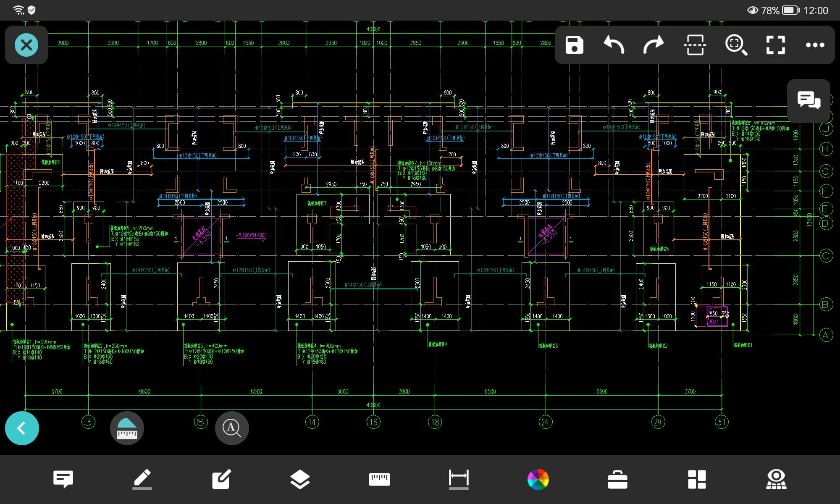Image resolution: width=840 pixels, height=504 pixels.
Task: Select grid axis bubble B
Action: tap(826, 304)
